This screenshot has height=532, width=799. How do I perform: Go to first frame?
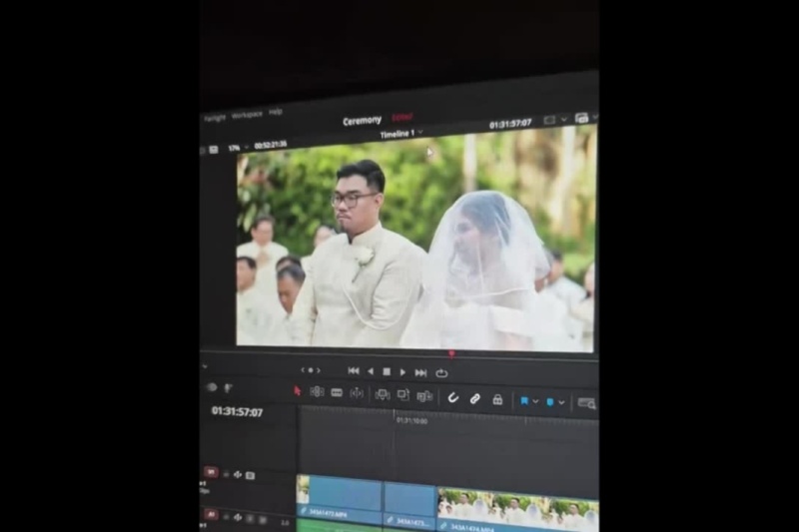tap(354, 371)
